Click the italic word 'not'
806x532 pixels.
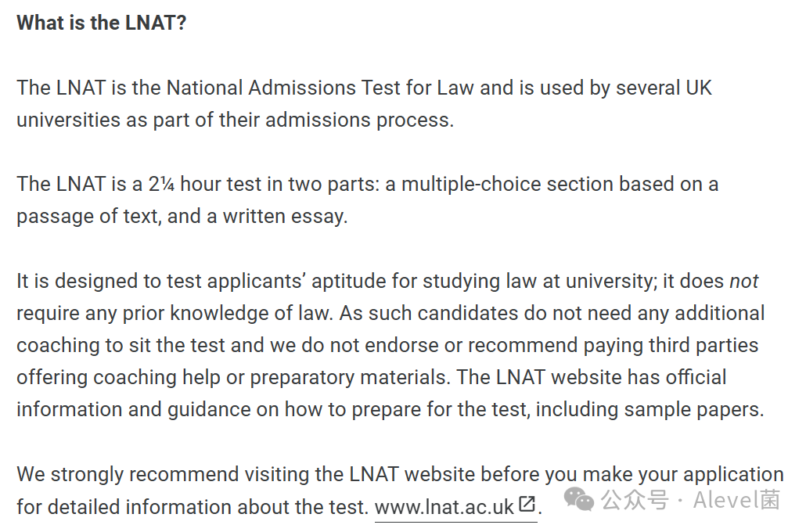744,281
